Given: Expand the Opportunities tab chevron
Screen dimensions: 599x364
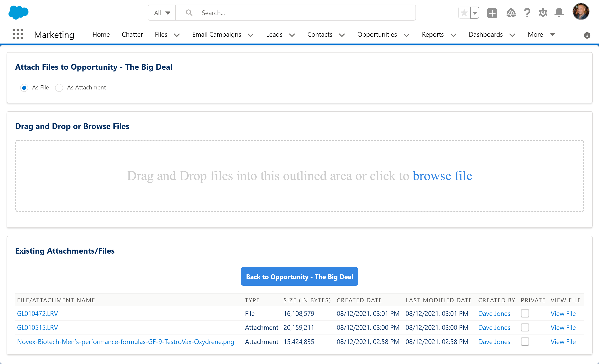Looking at the screenshot, I should pos(407,35).
